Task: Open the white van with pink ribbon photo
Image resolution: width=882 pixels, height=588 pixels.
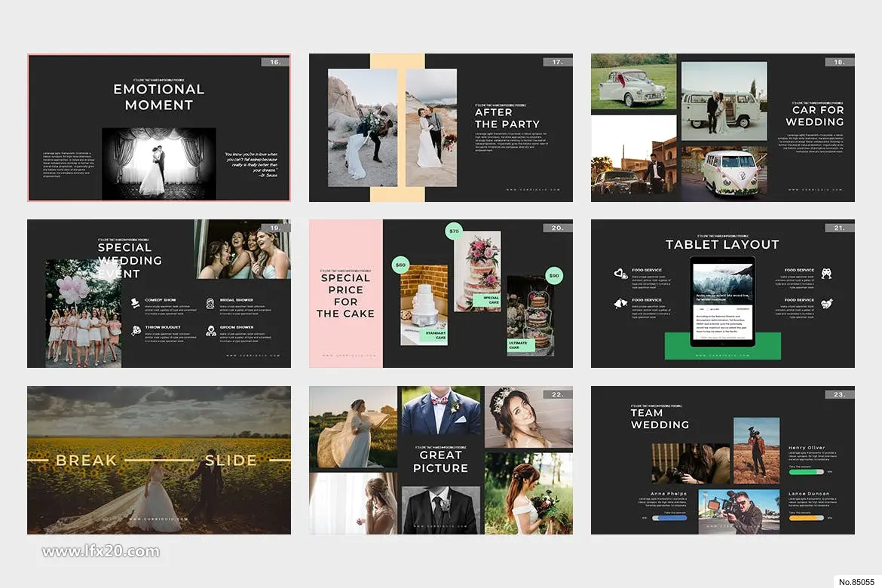Action: 724,173
